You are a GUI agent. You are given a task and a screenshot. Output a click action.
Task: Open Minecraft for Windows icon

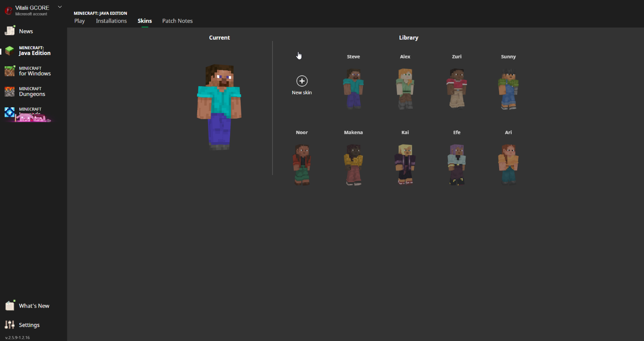click(9, 71)
